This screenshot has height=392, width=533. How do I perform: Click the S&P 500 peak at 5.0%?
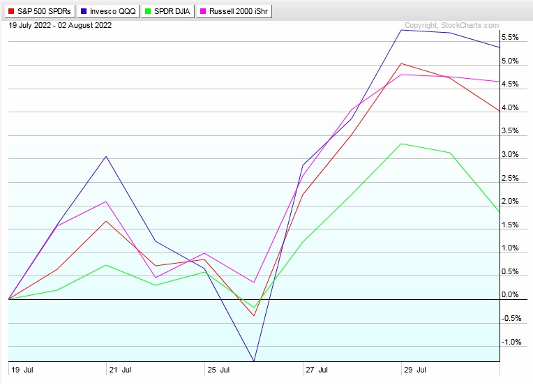[x=401, y=63]
